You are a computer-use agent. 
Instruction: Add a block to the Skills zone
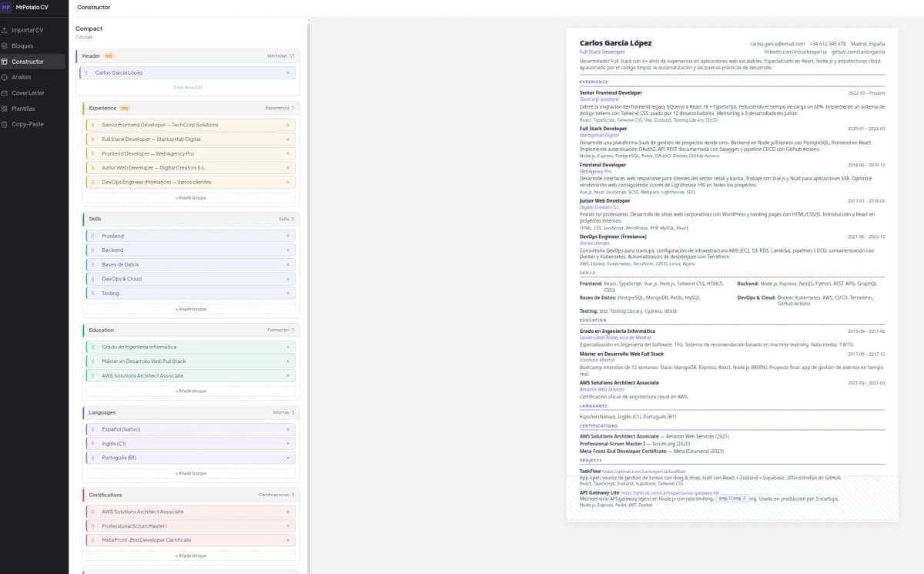(190, 309)
